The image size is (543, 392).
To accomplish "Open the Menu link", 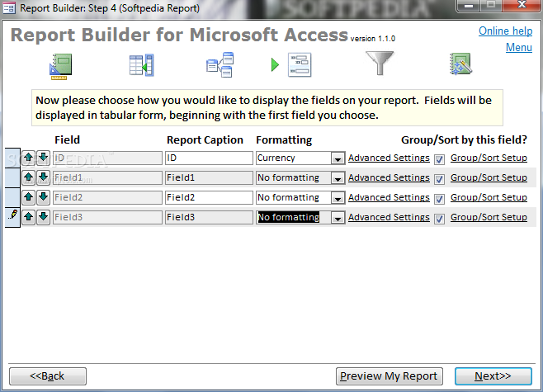I will point(519,47).
